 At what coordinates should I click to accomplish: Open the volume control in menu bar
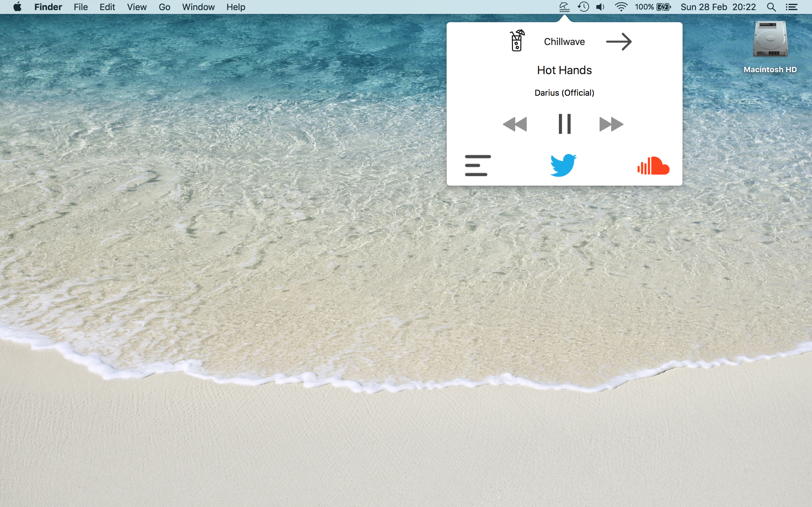point(600,7)
